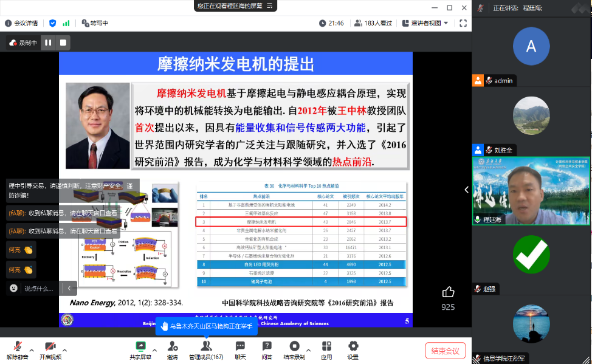Enter full screen mode
The height and width of the screenshot is (364, 592).
point(463,23)
